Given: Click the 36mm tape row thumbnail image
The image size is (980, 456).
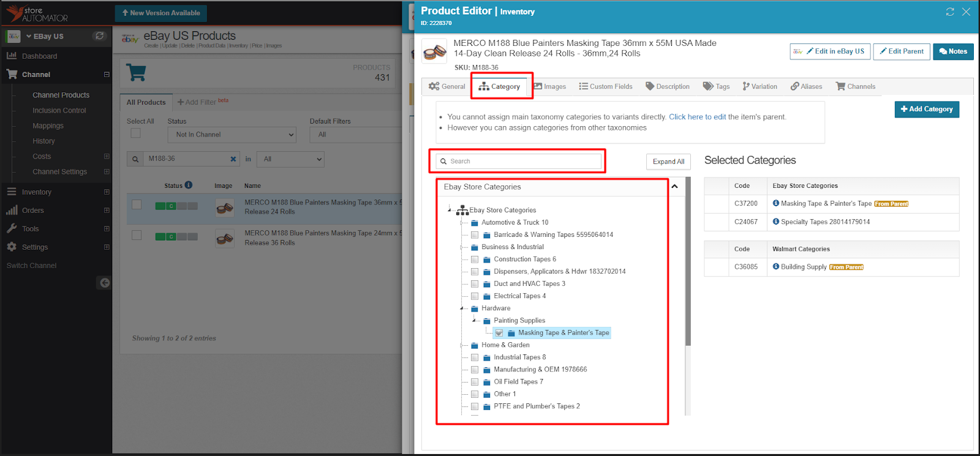Looking at the screenshot, I should [x=225, y=208].
